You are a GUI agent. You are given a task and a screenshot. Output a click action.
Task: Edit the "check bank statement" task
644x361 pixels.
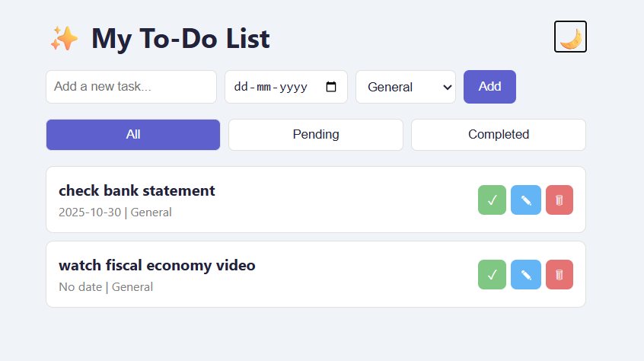coord(526,200)
